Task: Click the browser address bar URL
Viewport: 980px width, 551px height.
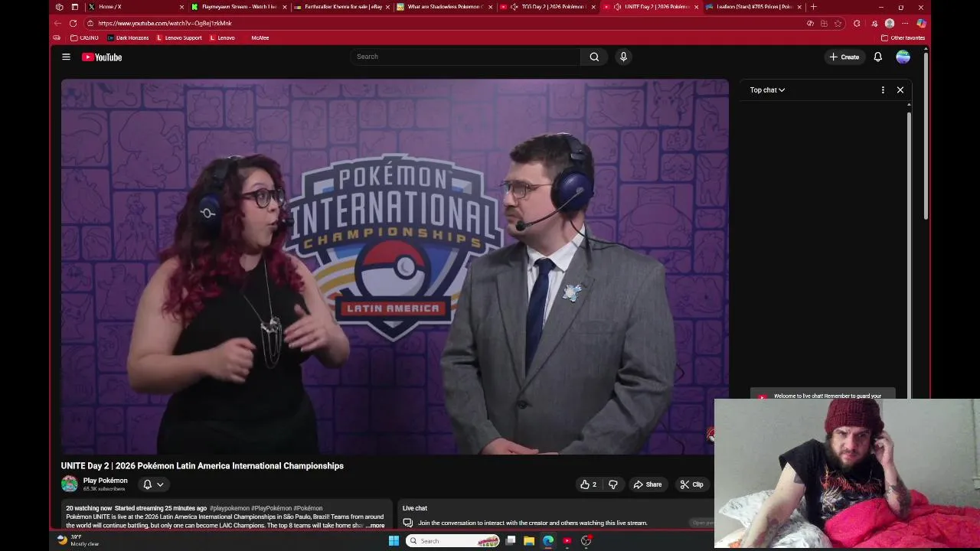Action: click(165, 23)
